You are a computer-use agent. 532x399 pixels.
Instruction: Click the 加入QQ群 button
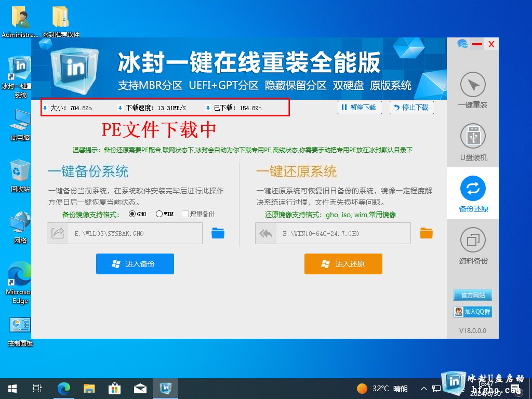tap(473, 312)
